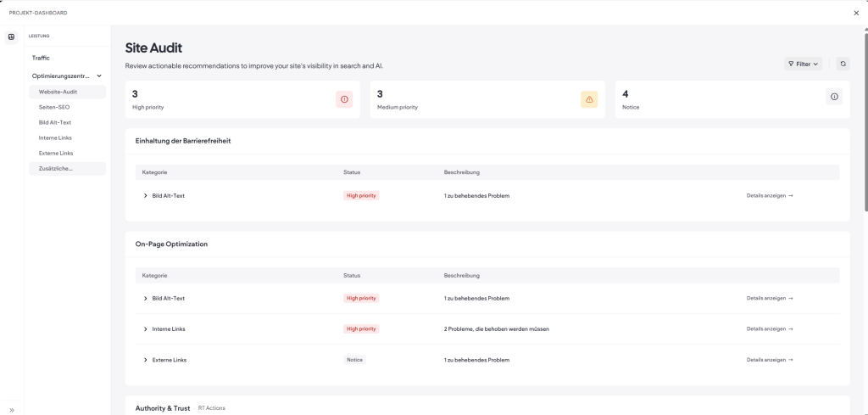Viewport: 868px width, 415px height.
Task: Expand the Externe Links table row
Action: 146,360
